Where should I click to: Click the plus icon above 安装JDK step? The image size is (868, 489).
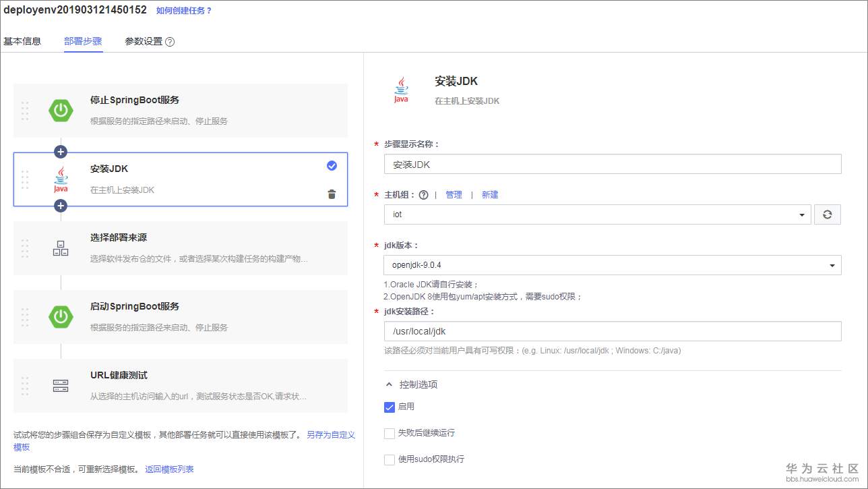pos(61,152)
